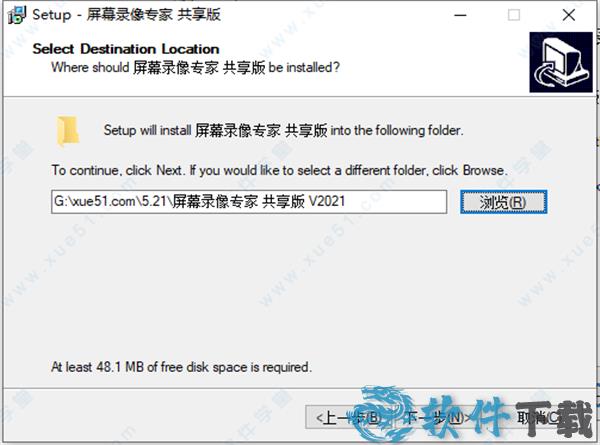
Task: Click the yellow folder icon
Action: pos(68,131)
